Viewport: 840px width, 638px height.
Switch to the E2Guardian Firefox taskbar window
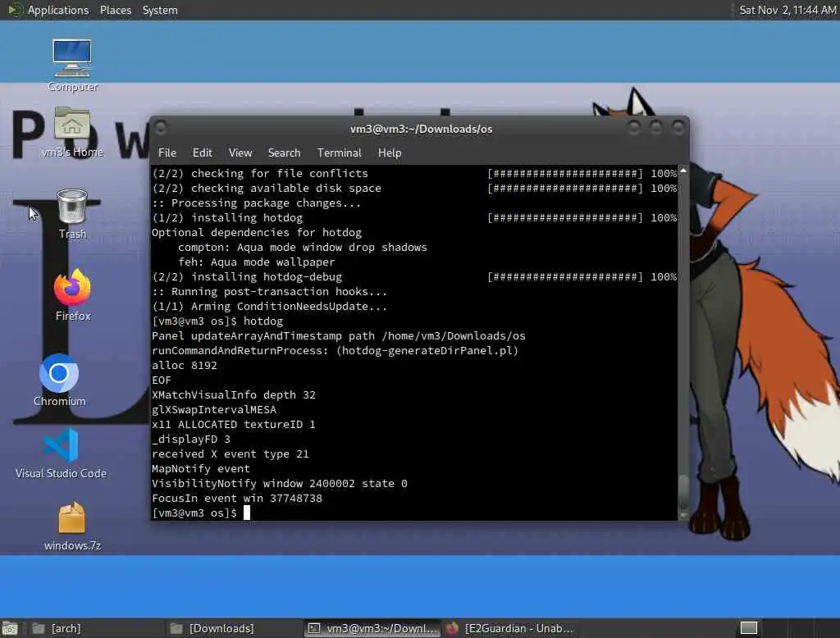click(510, 628)
